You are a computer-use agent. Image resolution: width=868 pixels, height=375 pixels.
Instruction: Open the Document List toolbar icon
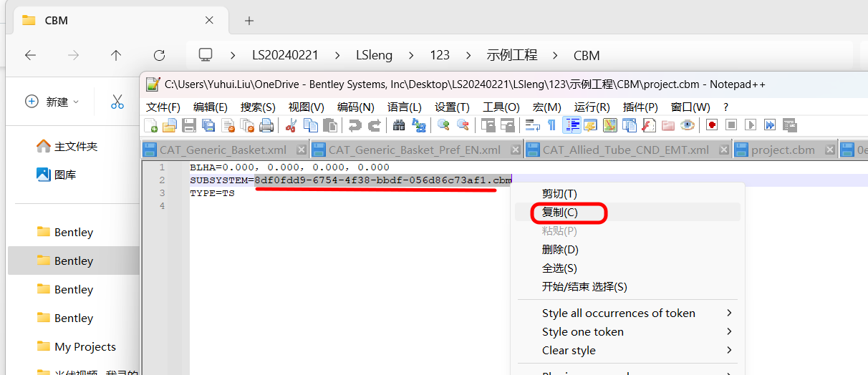tap(629, 125)
